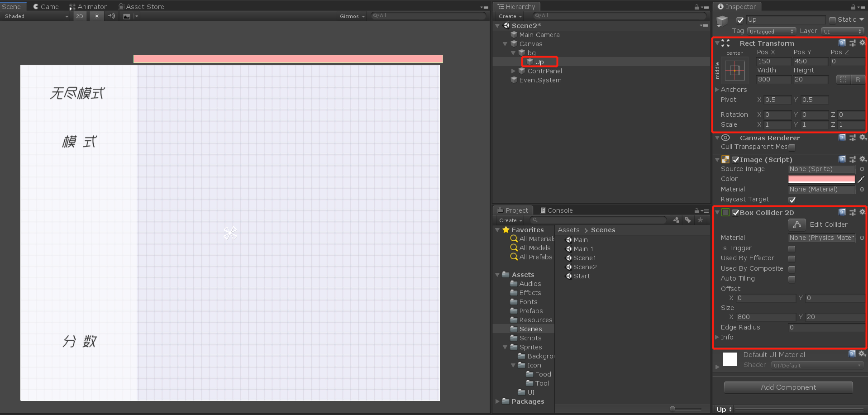Open Image (Script) settings gear
This screenshot has height=415, width=868.
(x=863, y=159)
